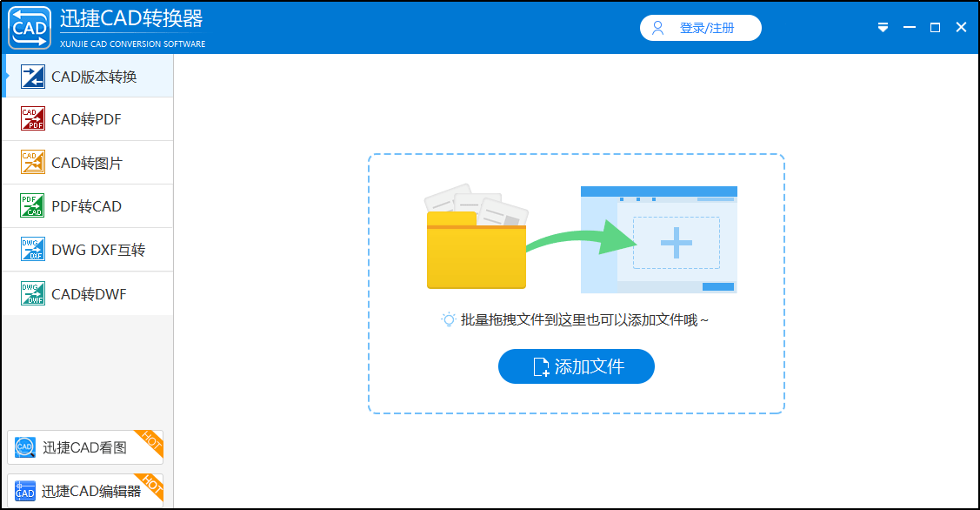Image resolution: width=980 pixels, height=510 pixels.
Task: Switch to the PDF转CAD tab
Action: pyautogui.click(x=87, y=205)
